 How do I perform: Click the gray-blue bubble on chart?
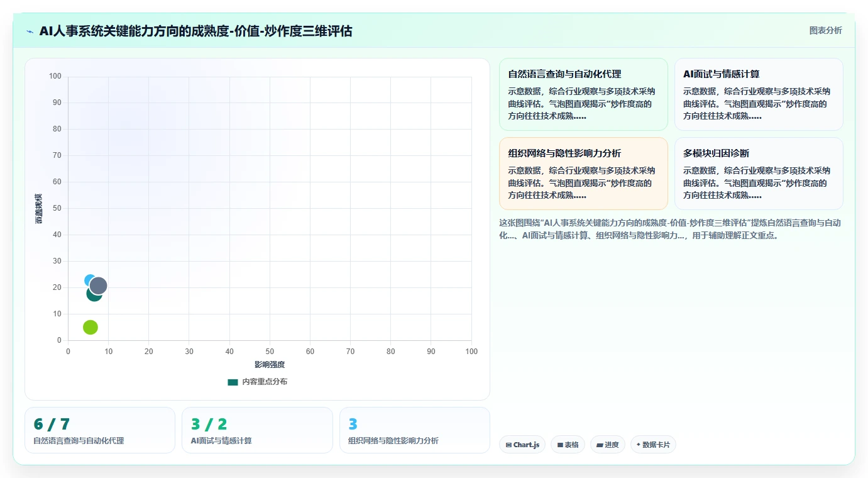pyautogui.click(x=99, y=286)
